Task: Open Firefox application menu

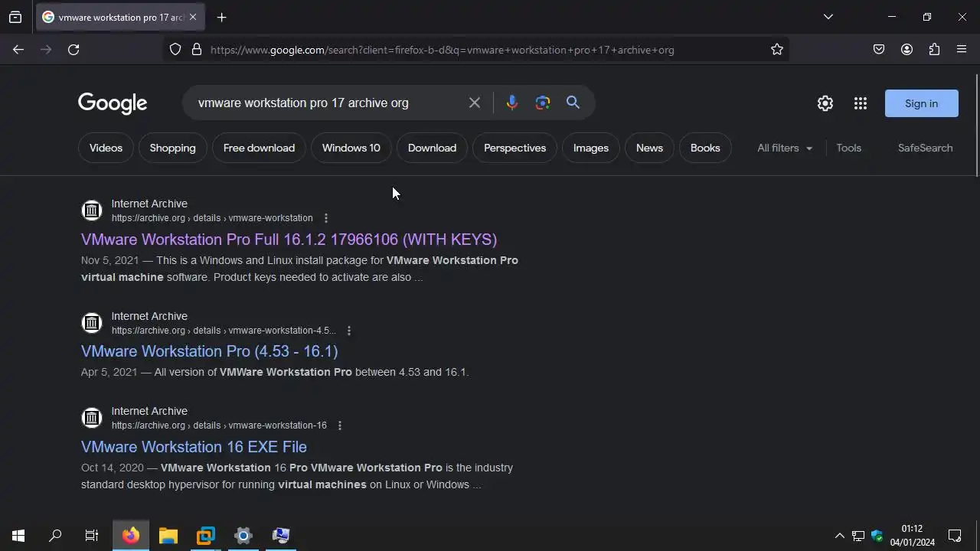Action: point(962,50)
